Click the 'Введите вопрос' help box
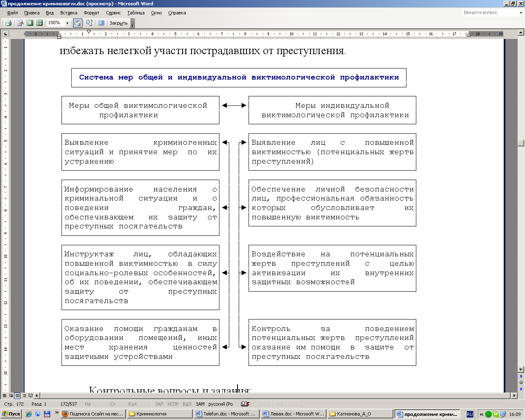The height and width of the screenshot is (420, 525). (490, 13)
